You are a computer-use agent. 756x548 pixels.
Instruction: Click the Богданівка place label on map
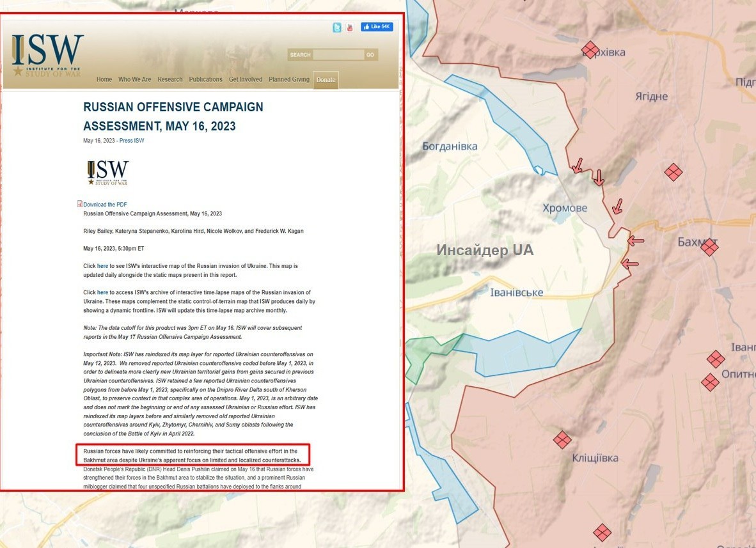(450, 146)
